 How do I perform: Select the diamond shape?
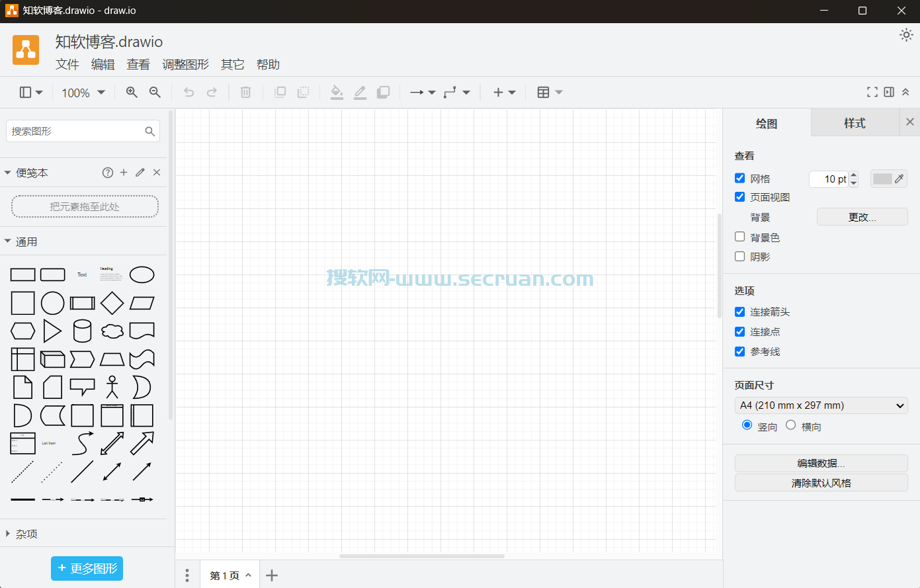[x=112, y=303]
